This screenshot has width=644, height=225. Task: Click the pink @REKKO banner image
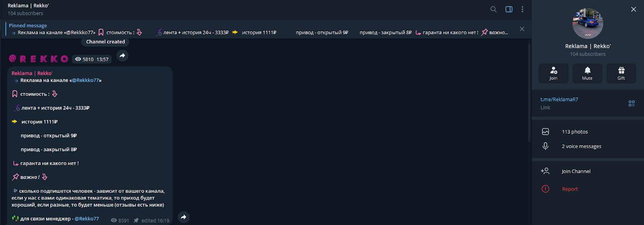39,59
